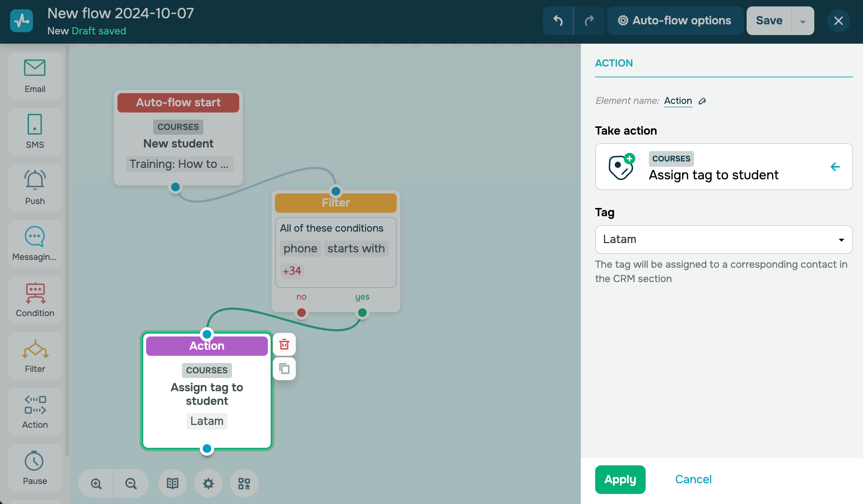Click 'All of these conditions' text
863x504 pixels.
332,228
